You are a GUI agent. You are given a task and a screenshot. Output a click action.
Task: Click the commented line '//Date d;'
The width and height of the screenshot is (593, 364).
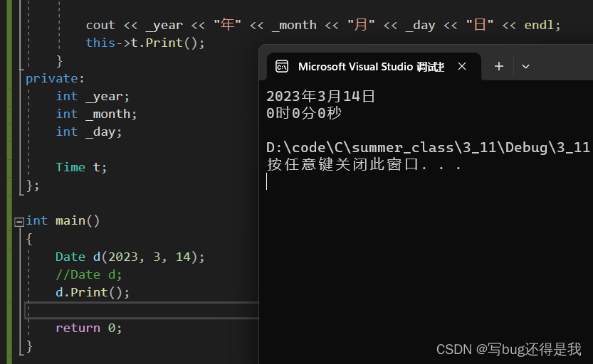pos(89,275)
